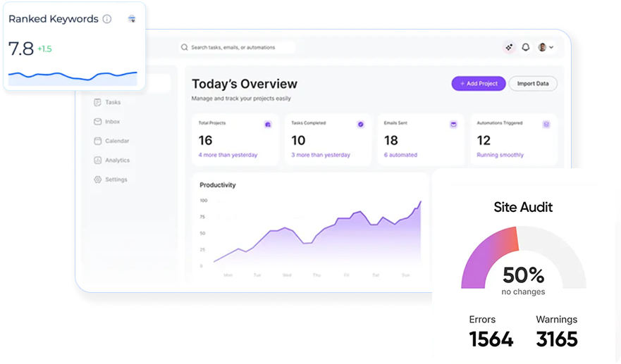Open the user avatar menu
621x364 pixels.
(x=542, y=47)
